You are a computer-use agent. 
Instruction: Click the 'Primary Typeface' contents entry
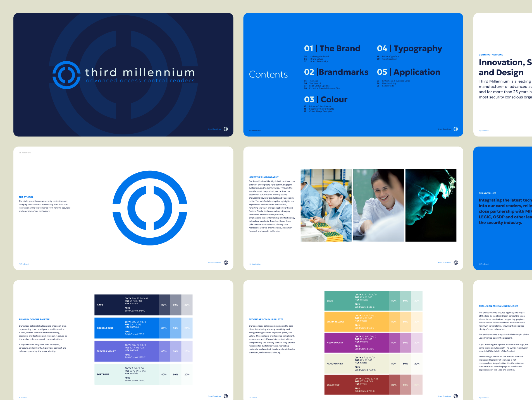[x=390, y=56]
